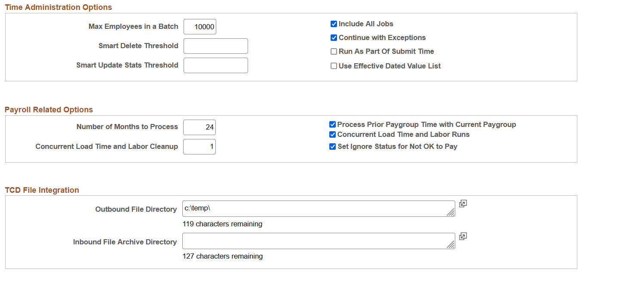The width and height of the screenshot is (644, 287).
Task: Focus the Smart Delete Threshold input
Action: point(215,46)
